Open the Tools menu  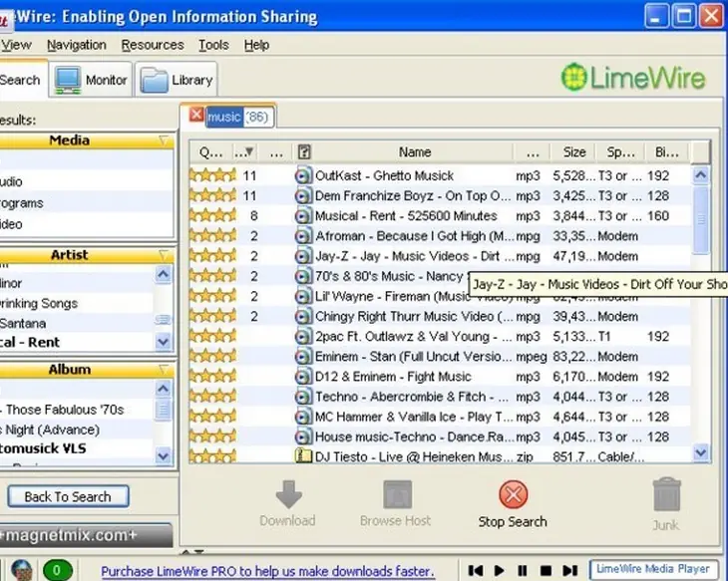213,45
